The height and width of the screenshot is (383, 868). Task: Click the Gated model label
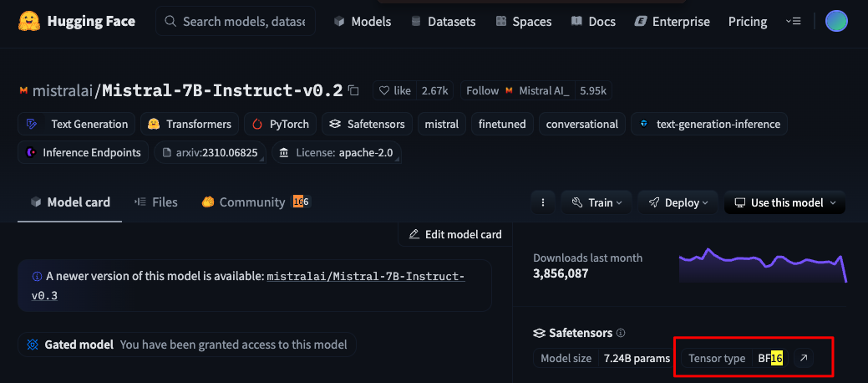pos(79,345)
